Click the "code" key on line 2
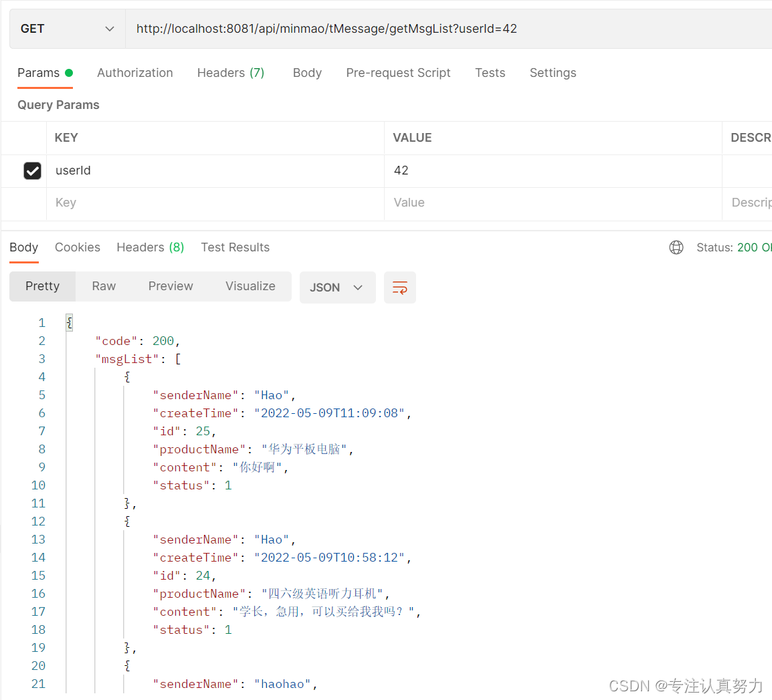 coord(116,341)
